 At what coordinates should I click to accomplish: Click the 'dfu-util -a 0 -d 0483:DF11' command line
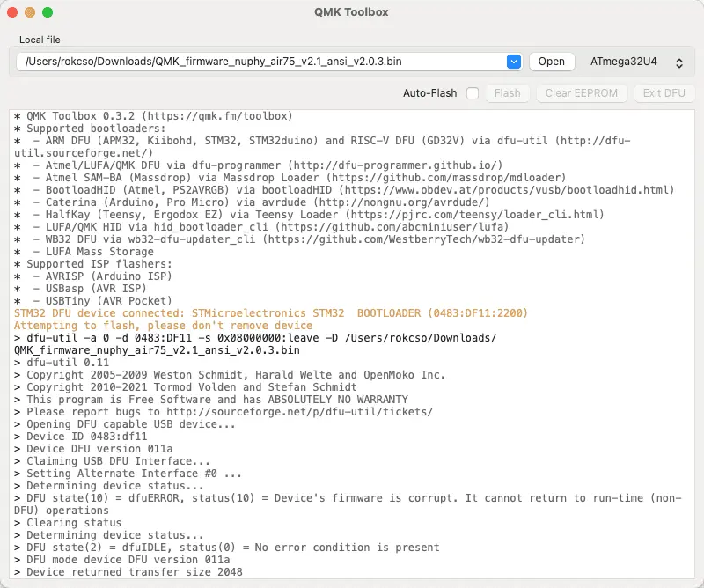[x=255, y=344]
